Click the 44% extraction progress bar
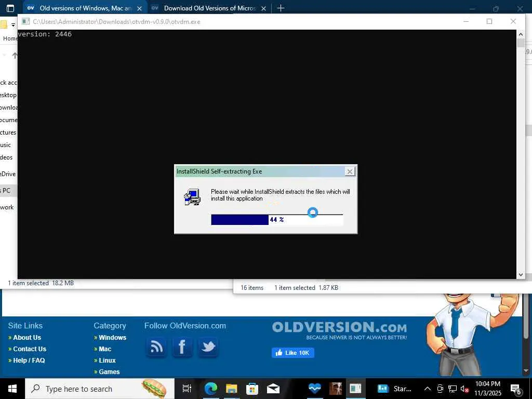Viewport: 532px width, 399px height. [277, 220]
